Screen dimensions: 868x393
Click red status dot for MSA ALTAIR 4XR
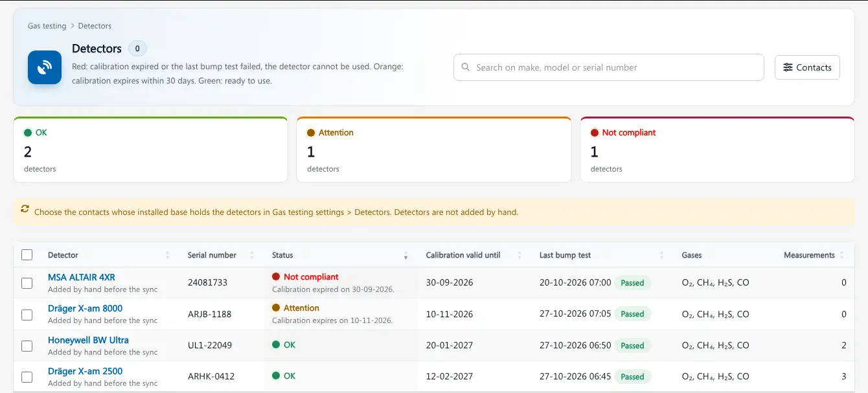(x=276, y=277)
